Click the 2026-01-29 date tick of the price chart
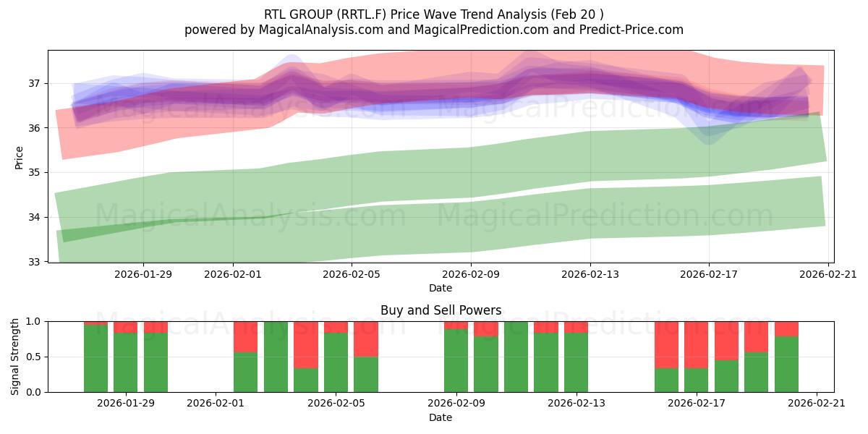The width and height of the screenshot is (868, 434). coord(142,274)
